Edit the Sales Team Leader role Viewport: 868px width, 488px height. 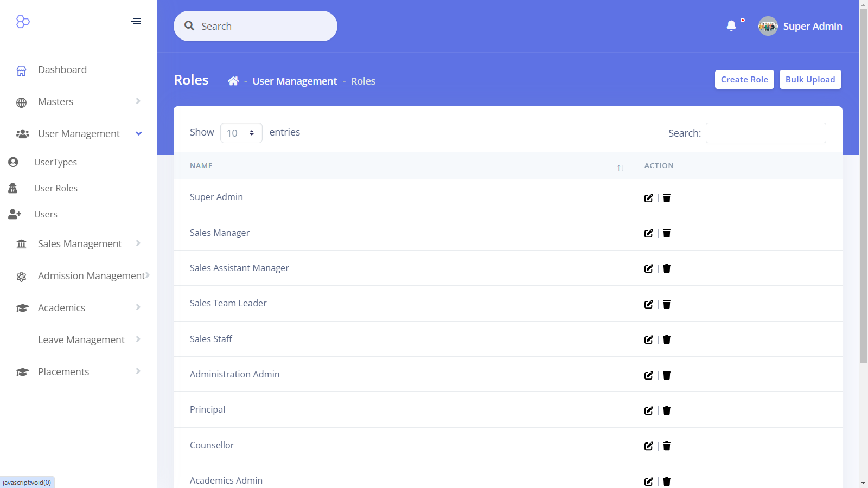pos(648,304)
